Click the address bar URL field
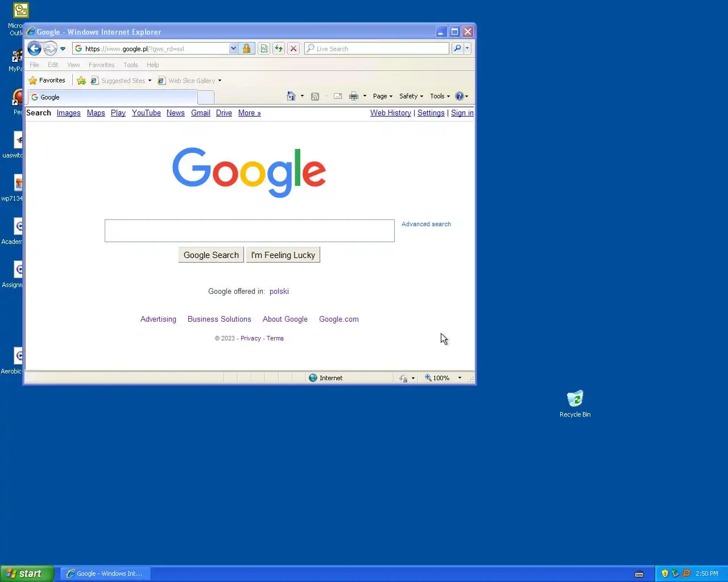This screenshot has height=582, width=728. (x=156, y=49)
